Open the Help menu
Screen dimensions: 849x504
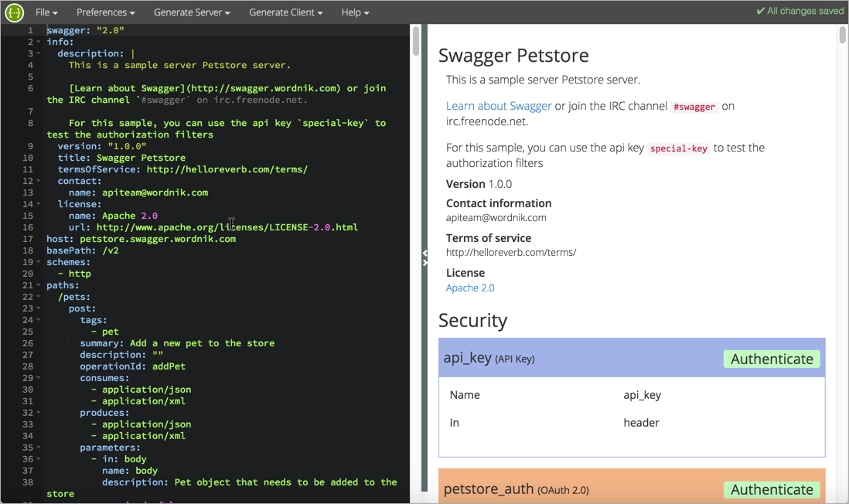click(x=354, y=12)
